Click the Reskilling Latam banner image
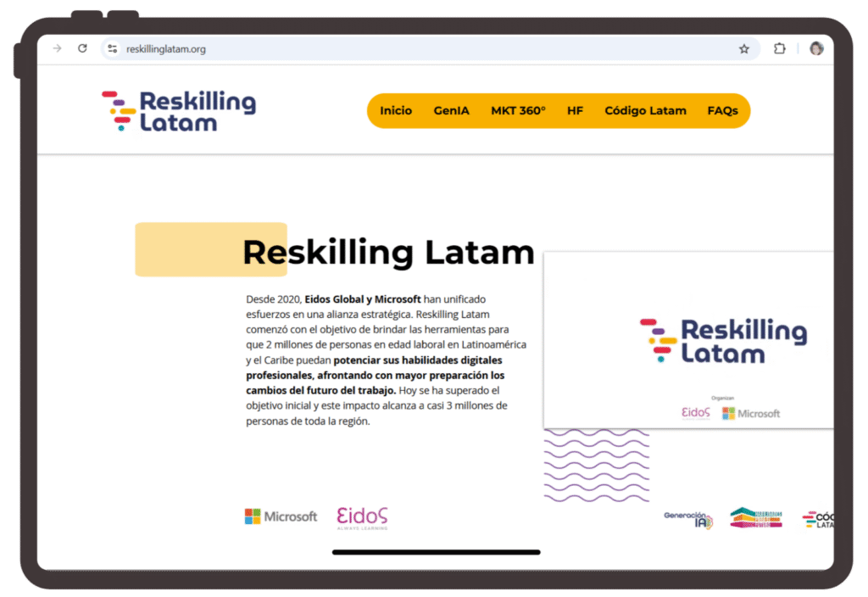868x597 pixels. (688, 340)
